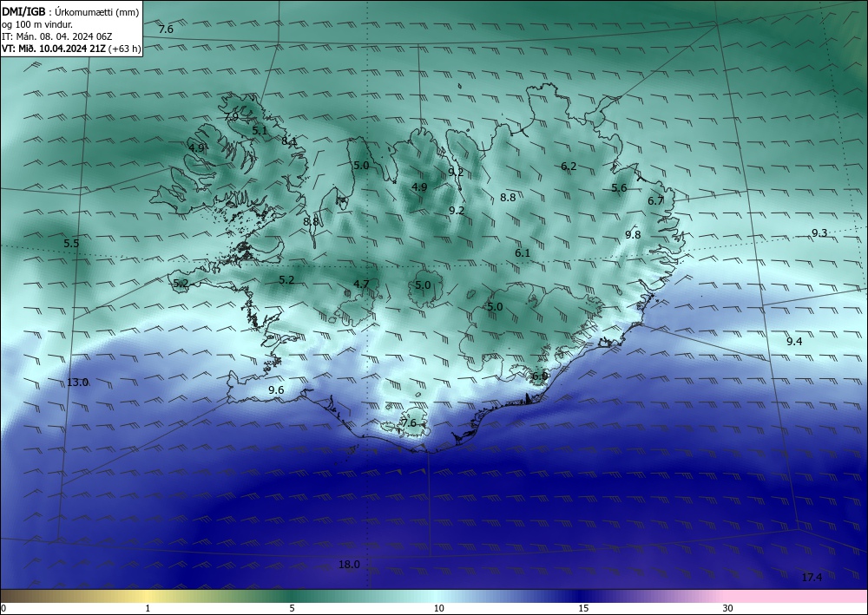Click the 6.7 value label
The height and width of the screenshot is (615, 868).
(x=655, y=200)
